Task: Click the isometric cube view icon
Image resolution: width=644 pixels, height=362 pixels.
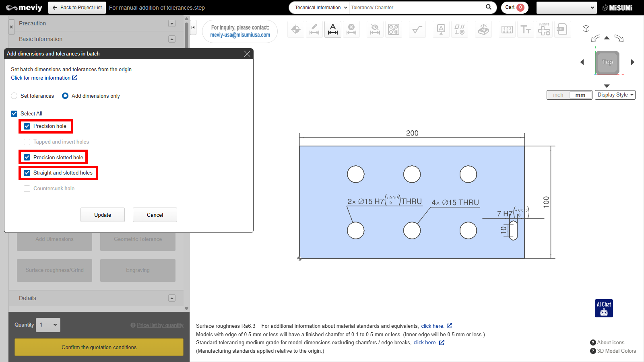Action: click(x=586, y=29)
